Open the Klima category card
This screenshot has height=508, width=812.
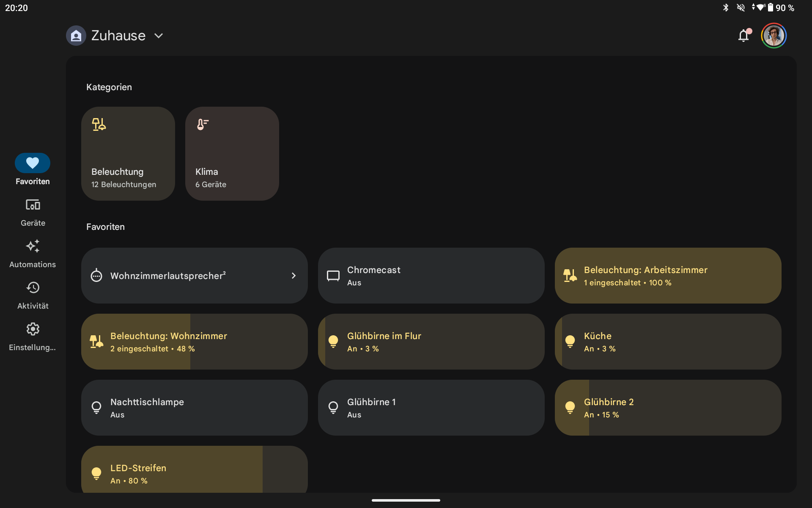pos(232,154)
